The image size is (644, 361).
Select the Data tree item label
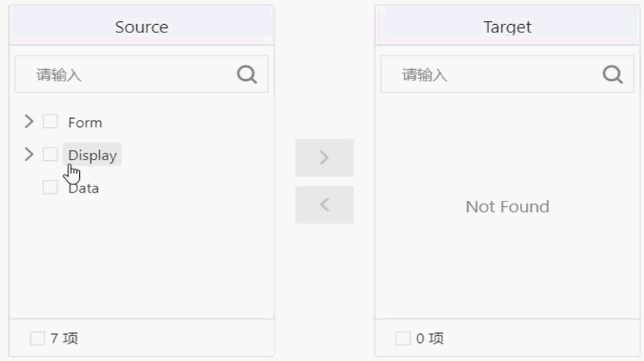84,188
